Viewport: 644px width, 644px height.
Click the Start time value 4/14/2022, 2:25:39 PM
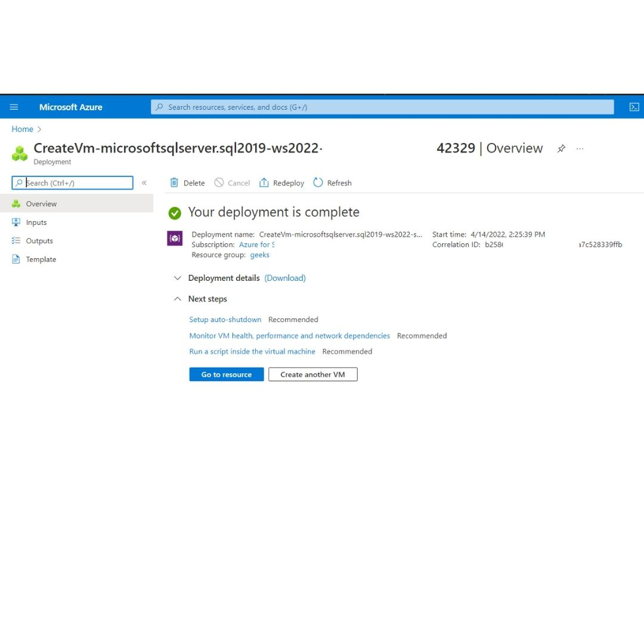tap(507, 234)
